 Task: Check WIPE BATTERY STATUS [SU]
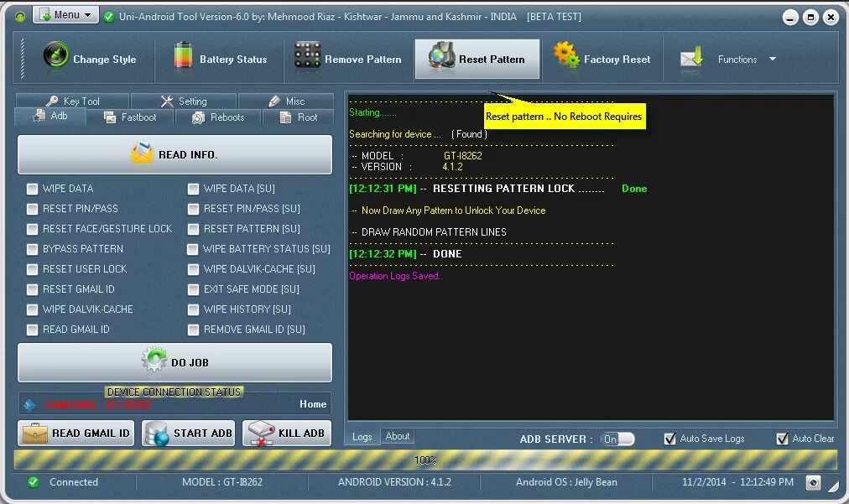(x=193, y=249)
